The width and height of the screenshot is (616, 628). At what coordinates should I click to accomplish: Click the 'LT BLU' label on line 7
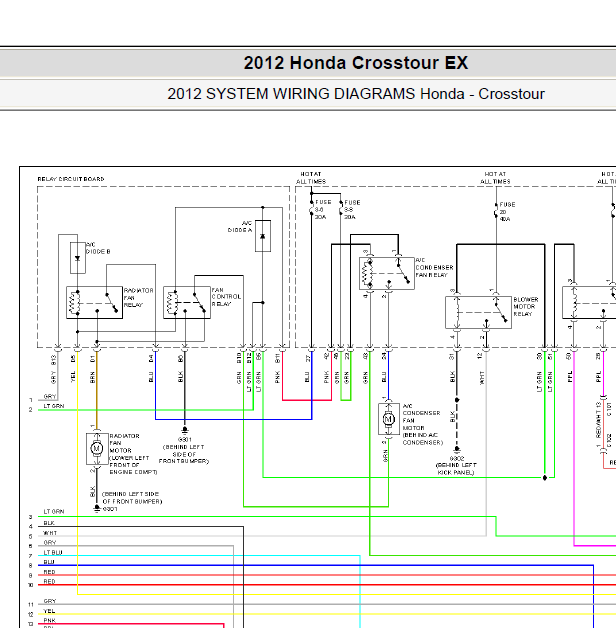tap(53, 553)
